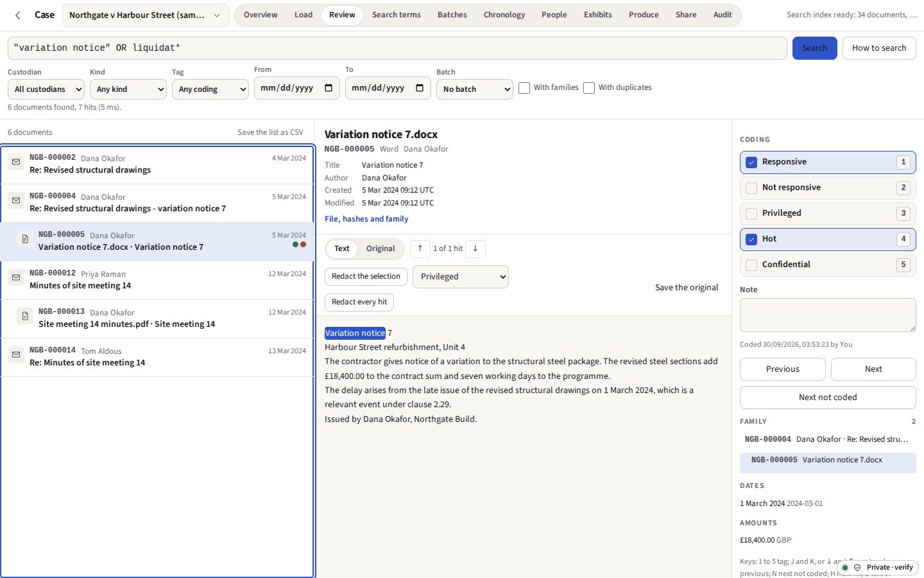This screenshot has width=924, height=578.
Task: Open Re: Minutes of site meeting 14
Action: coord(157,357)
